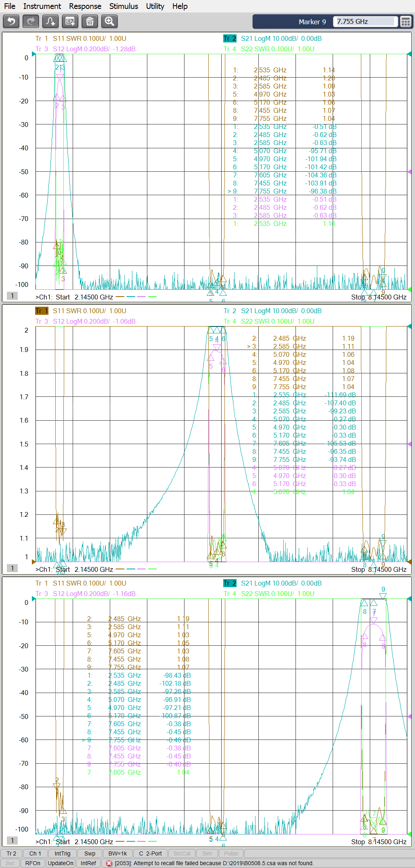Click the Tr 2 status bar button
415x868 pixels.
tap(11, 853)
